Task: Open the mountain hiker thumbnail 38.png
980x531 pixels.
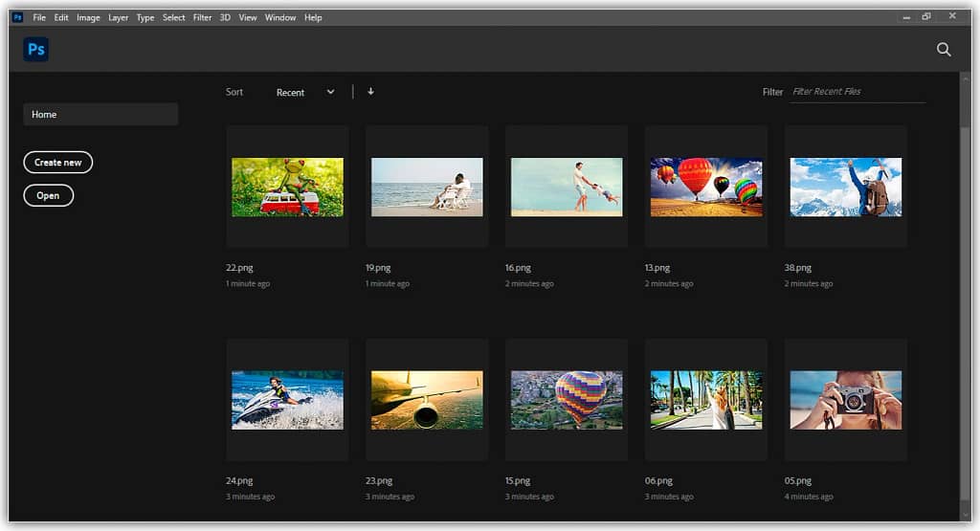Action: (x=846, y=187)
